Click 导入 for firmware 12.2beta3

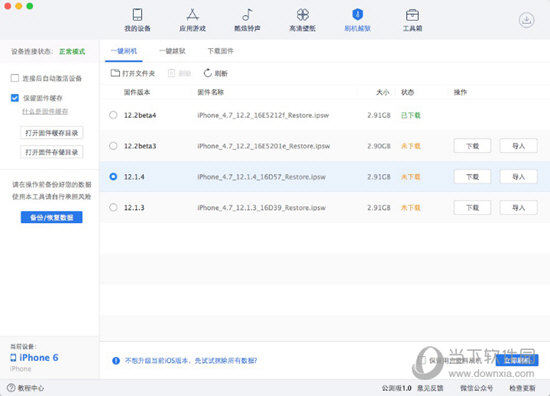pos(518,146)
